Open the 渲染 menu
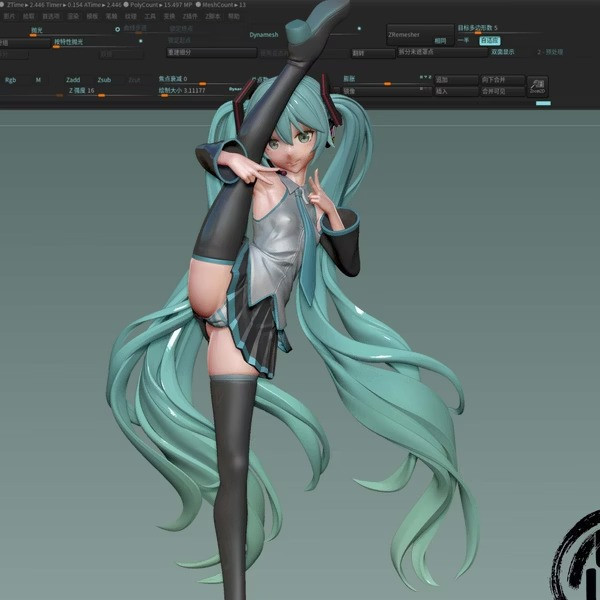Viewport: 600px width, 600px height. coord(73,16)
